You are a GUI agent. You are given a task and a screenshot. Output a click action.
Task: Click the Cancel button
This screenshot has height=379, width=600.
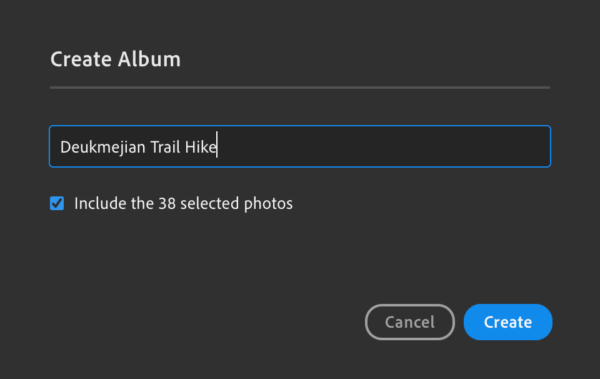click(x=410, y=322)
